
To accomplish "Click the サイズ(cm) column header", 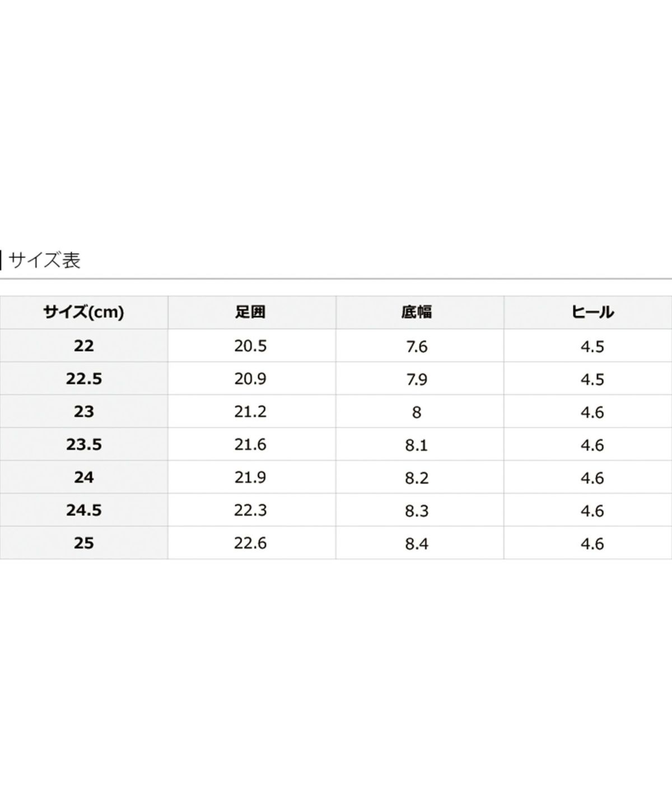I will (x=84, y=312).
